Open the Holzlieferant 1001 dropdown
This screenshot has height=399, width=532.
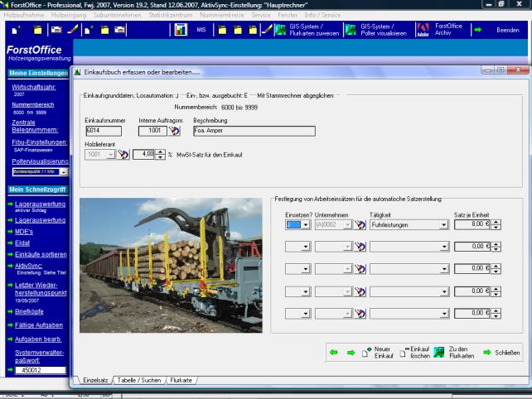(x=111, y=155)
